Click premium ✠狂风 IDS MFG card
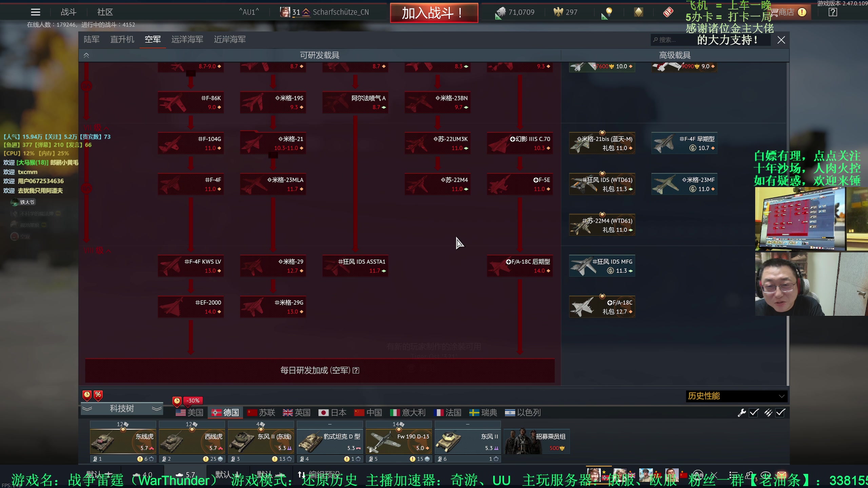868x488 pixels. (x=602, y=266)
